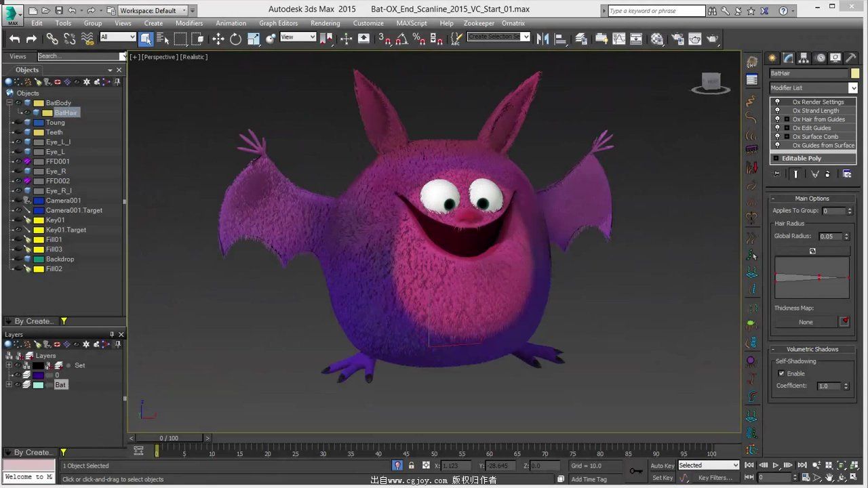Click the time slider 0 / 100 handle
This screenshot has height=488, width=868.
coord(169,438)
